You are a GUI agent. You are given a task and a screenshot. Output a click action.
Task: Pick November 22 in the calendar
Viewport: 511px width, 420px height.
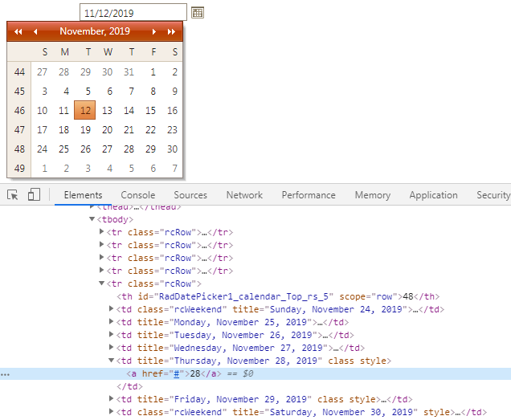(x=150, y=129)
